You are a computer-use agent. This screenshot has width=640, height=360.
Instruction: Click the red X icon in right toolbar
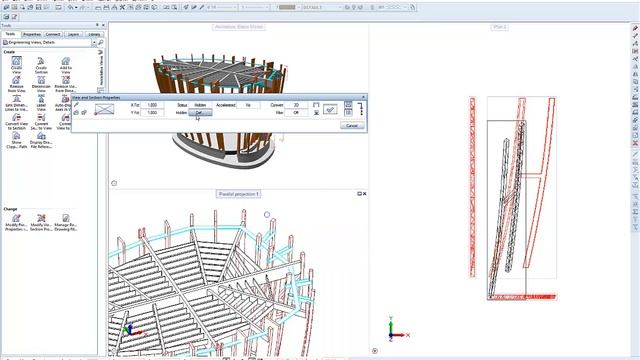pos(635,143)
